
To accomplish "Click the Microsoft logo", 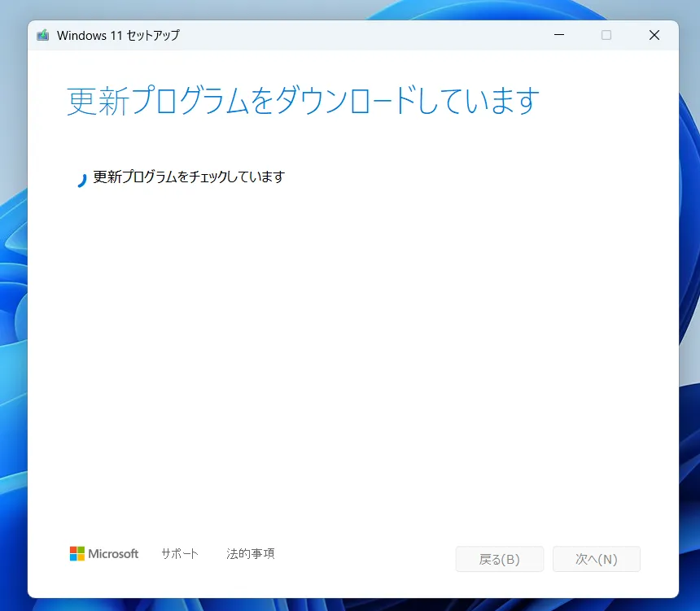I will [104, 553].
